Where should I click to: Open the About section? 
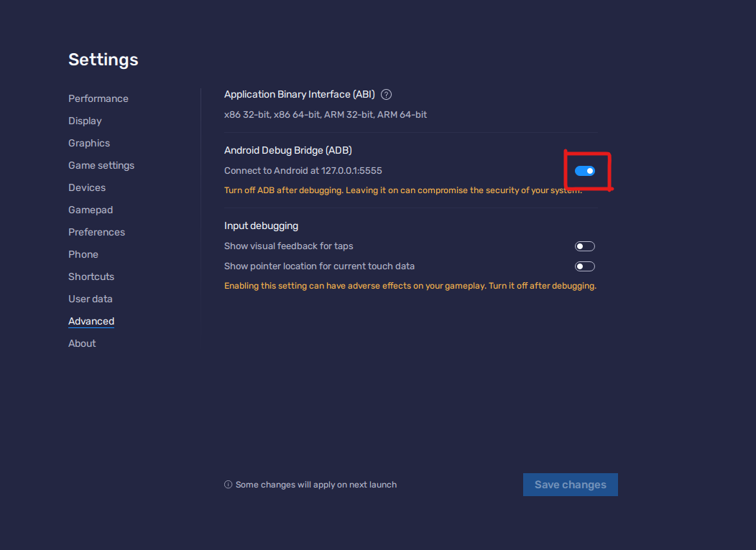tap(82, 343)
